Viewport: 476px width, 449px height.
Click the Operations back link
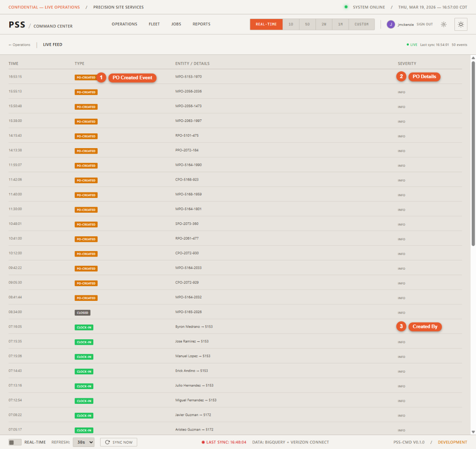[19, 44]
